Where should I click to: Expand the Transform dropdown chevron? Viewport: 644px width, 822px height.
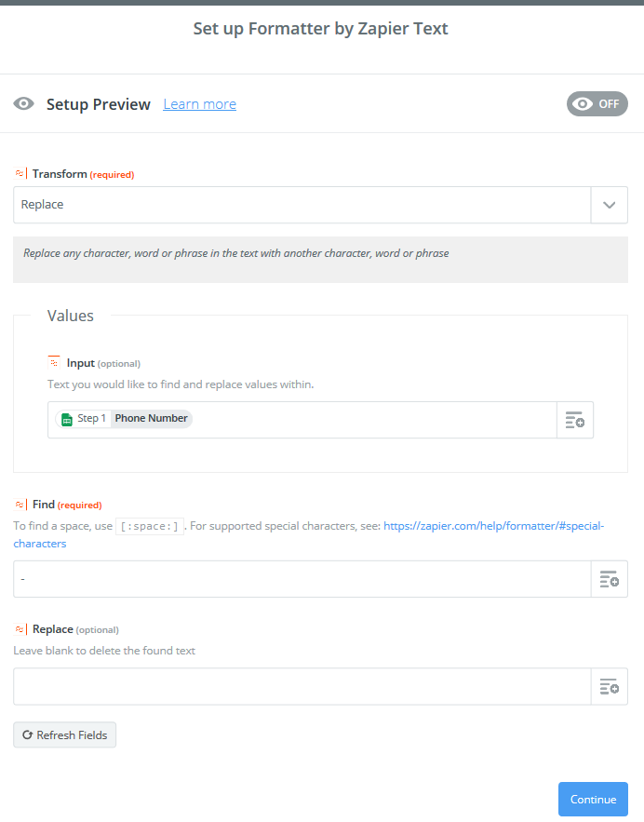[609, 205]
